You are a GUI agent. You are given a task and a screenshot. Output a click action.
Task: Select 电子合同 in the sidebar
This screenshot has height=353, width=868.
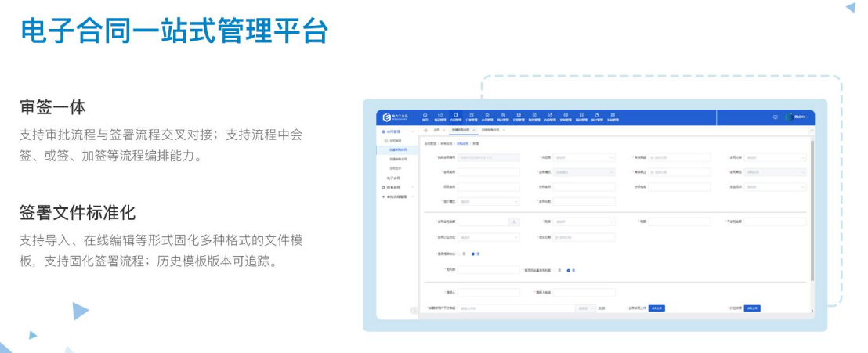[393, 178]
